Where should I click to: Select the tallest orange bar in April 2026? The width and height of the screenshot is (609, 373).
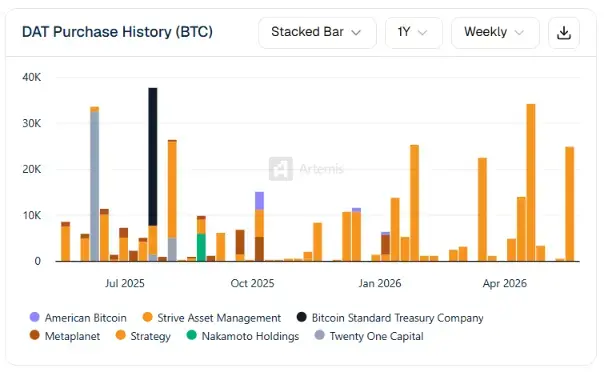(x=531, y=183)
